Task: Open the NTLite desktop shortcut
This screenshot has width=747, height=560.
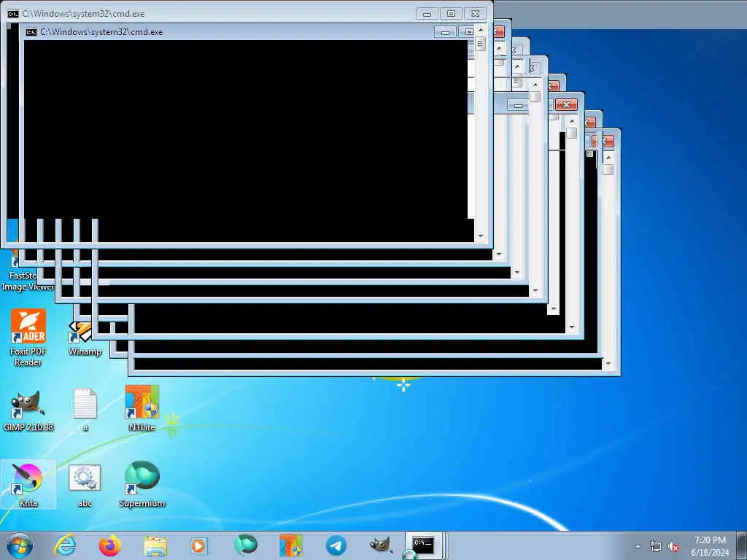Action: [142, 408]
